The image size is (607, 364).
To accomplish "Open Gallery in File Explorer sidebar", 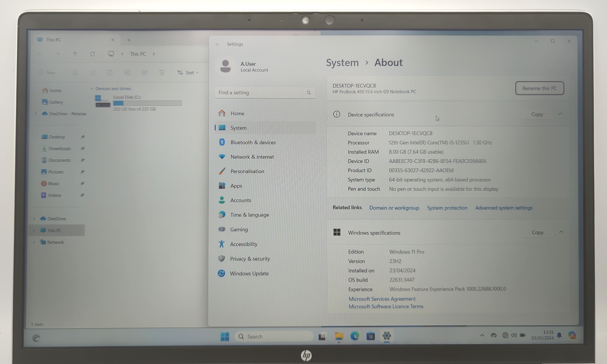I will [x=53, y=102].
